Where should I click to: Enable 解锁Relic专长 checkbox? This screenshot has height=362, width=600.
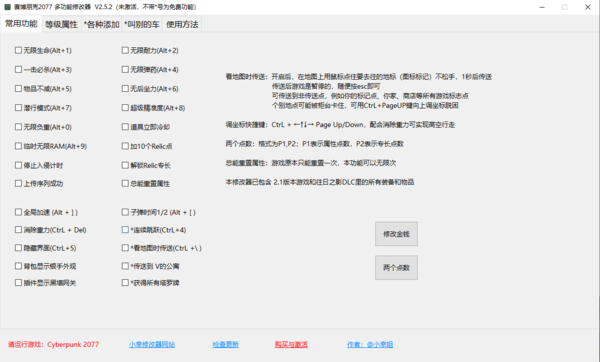[125, 165]
